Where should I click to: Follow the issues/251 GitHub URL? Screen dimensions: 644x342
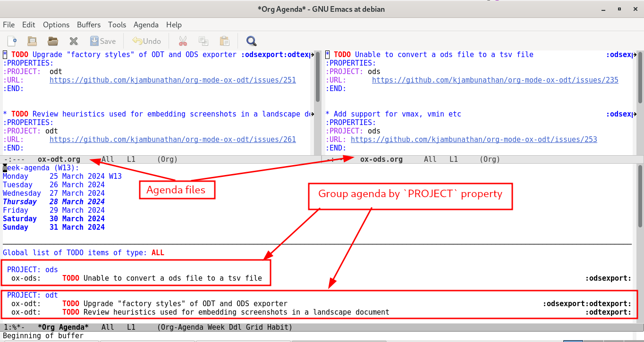(173, 80)
